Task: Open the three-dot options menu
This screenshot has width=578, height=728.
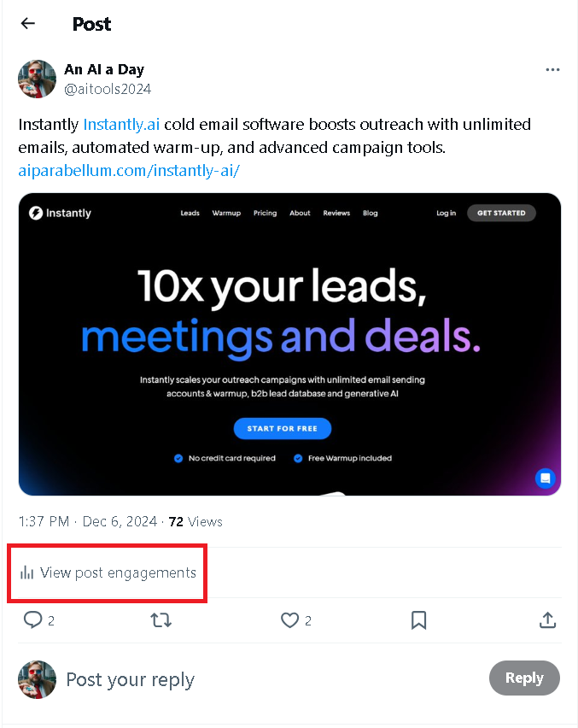Action: 553,69
